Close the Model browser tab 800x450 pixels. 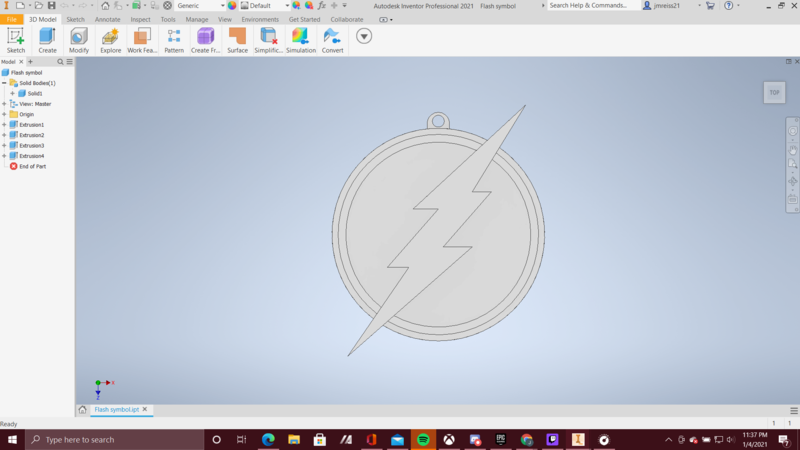tap(21, 62)
